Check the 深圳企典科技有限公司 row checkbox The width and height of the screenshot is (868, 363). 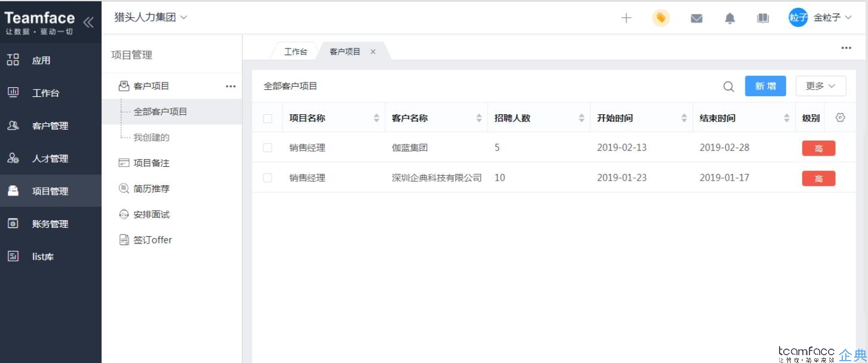[x=268, y=178]
